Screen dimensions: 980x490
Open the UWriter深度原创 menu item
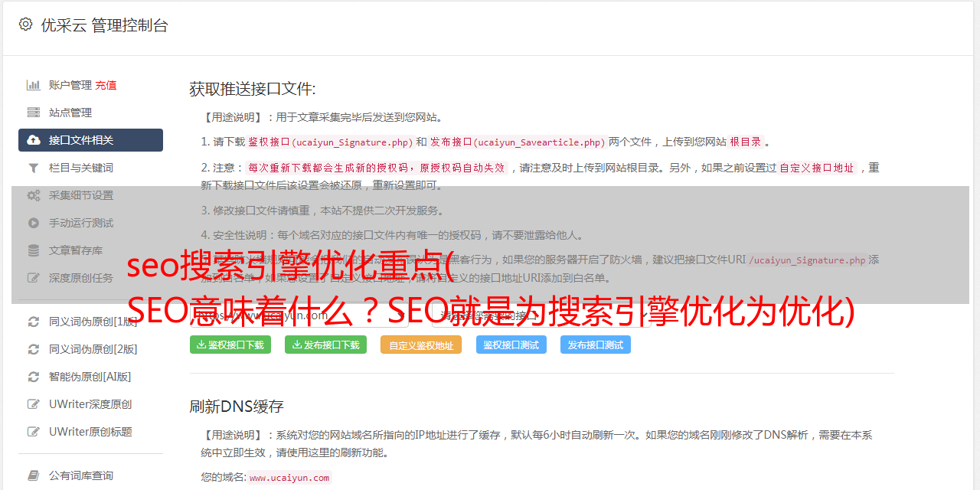pyautogui.click(x=90, y=404)
